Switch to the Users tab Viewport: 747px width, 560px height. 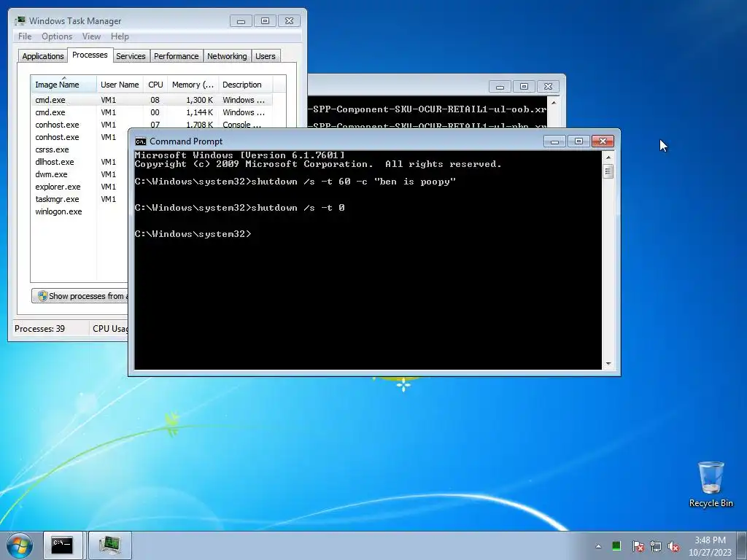266,56
